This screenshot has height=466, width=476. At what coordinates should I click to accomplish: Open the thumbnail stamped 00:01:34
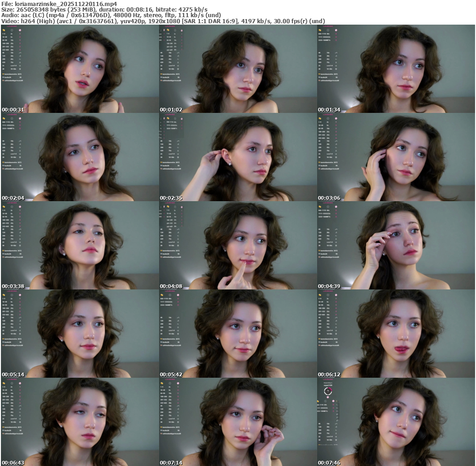[x=396, y=69]
